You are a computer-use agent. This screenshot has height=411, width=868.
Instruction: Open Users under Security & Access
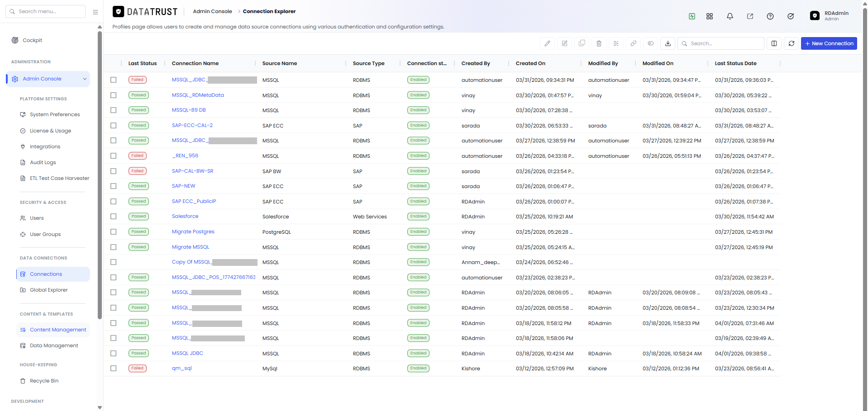point(37,218)
